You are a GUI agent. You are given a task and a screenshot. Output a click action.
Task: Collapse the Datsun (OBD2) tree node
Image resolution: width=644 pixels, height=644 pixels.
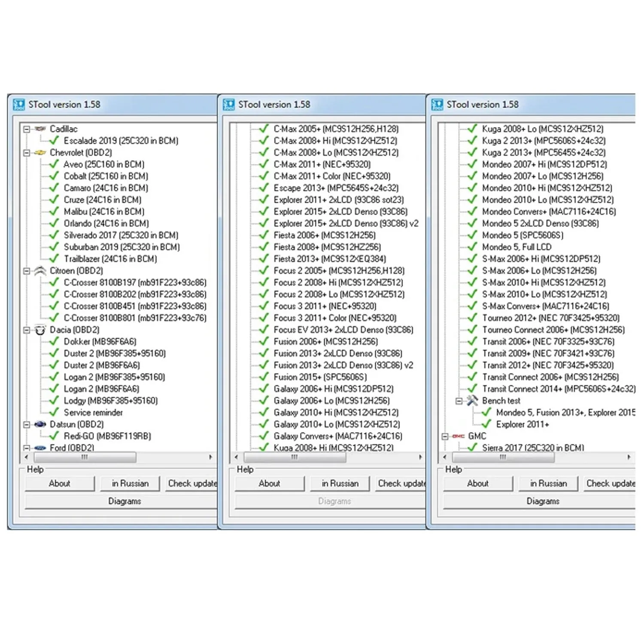27,425
